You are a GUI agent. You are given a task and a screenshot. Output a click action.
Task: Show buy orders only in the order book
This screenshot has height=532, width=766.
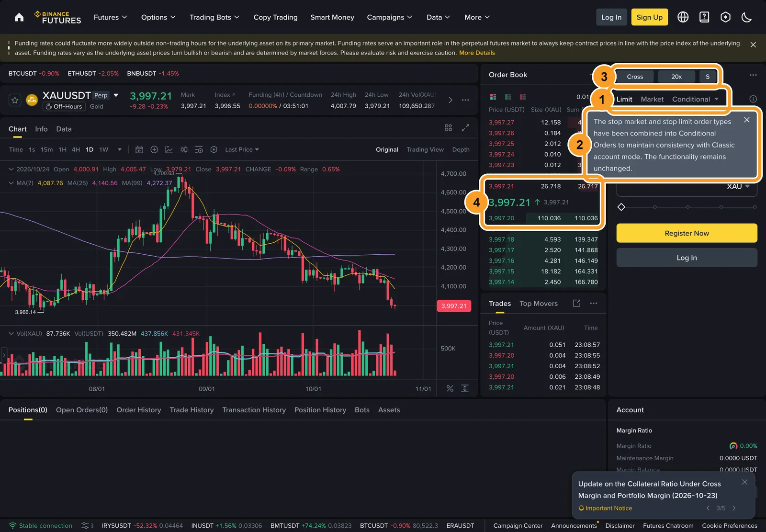pos(508,97)
